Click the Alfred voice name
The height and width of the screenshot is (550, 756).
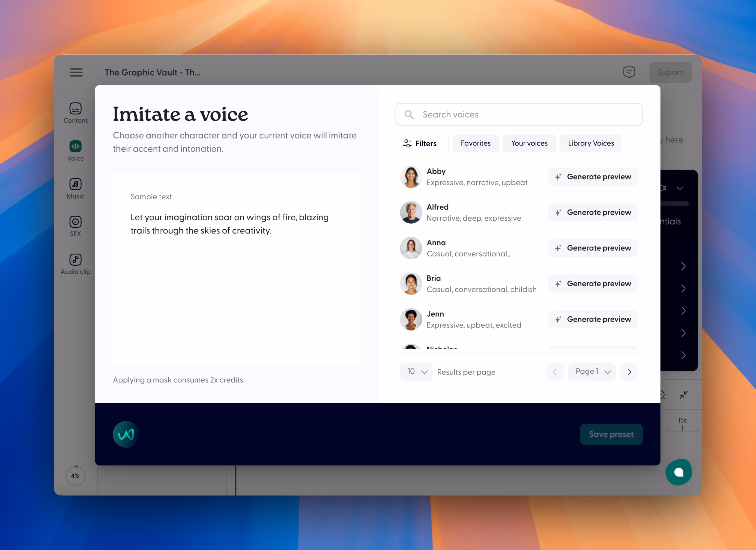pyautogui.click(x=437, y=207)
